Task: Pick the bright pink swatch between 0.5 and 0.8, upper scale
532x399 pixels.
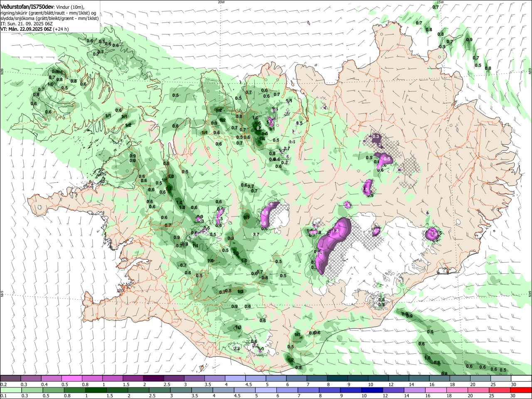Action: coord(71,378)
